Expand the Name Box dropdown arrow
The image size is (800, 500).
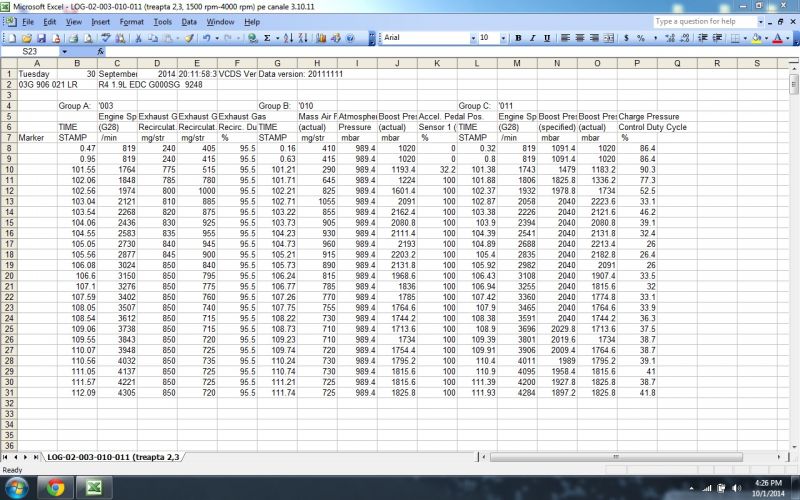[65, 51]
